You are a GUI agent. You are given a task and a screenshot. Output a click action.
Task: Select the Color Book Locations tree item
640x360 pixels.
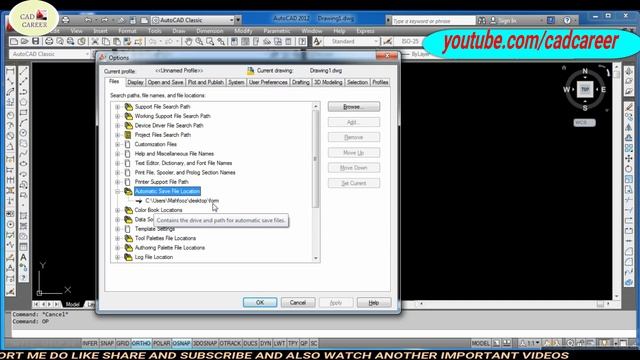click(158, 210)
